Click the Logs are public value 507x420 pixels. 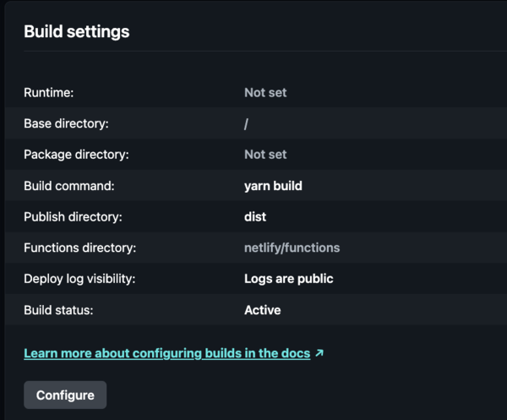coord(288,279)
